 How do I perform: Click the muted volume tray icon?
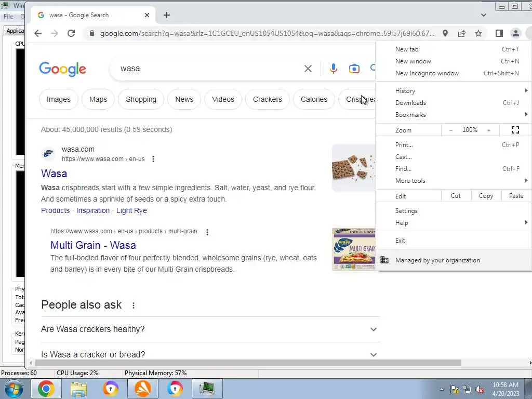coord(480,390)
